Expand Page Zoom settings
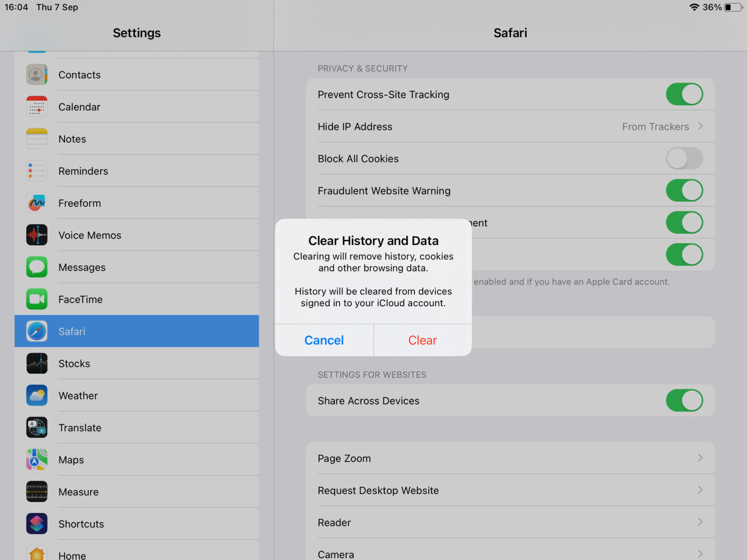 click(x=514, y=458)
